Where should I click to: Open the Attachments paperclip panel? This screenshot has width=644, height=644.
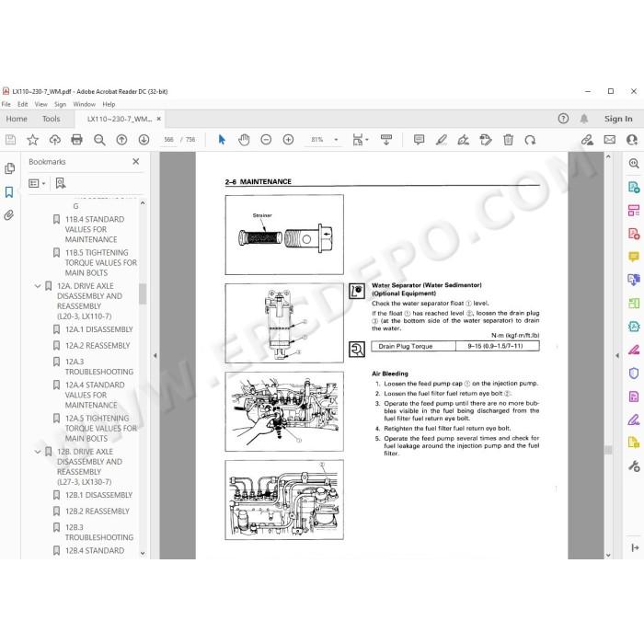click(9, 214)
